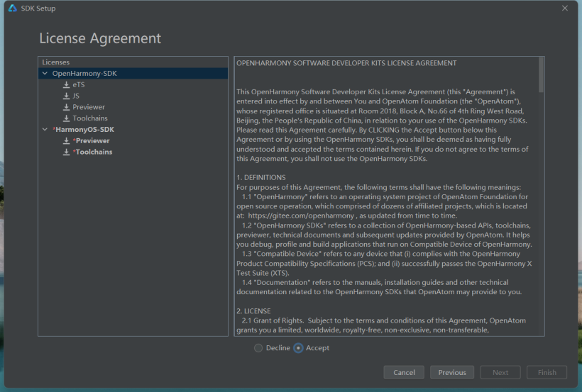This screenshot has height=392, width=582.
Task: Click the agreement title line in license text
Action: point(346,63)
